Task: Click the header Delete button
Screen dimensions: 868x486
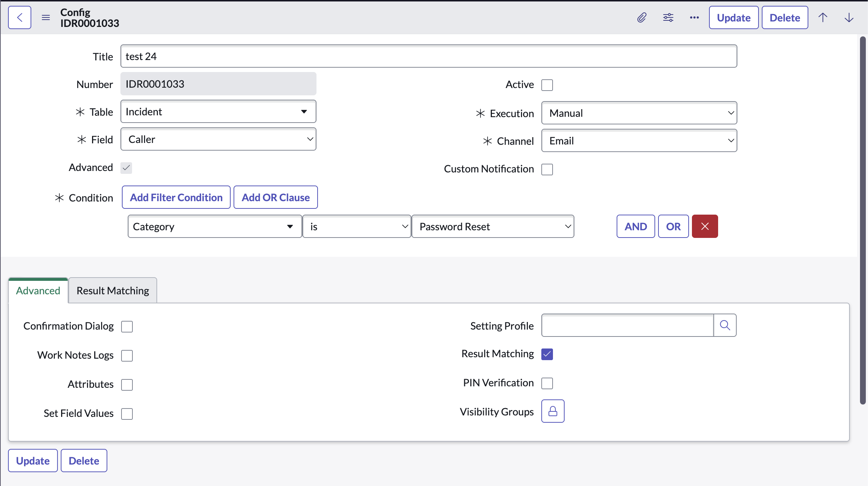Action: click(x=785, y=17)
